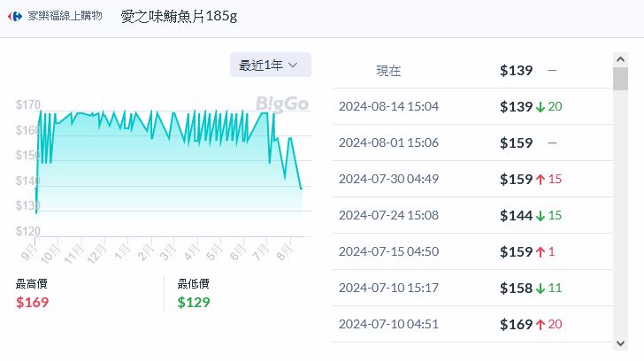The width and height of the screenshot is (644, 362).
Task: Click the up arrow on 2024-07-15 04:50 row
Action: (x=540, y=252)
